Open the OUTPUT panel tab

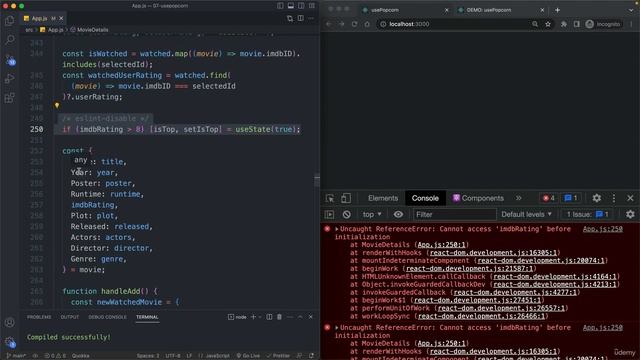(70, 317)
